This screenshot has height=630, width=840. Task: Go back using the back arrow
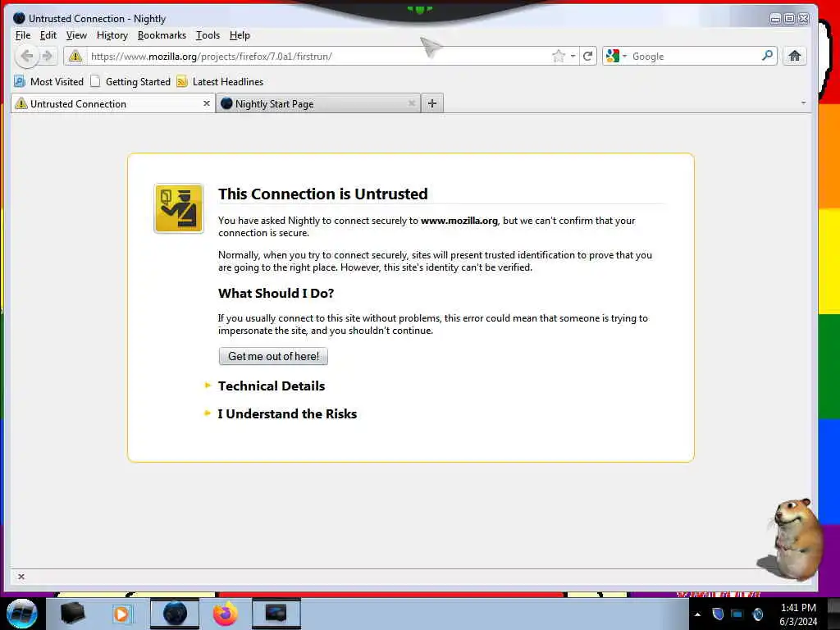coord(26,56)
